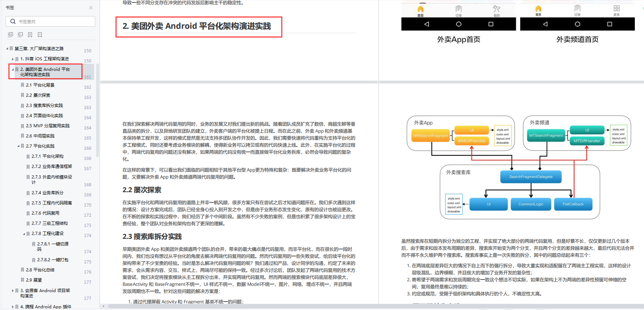
Task: Expand the 4. 携程 Android App node
Action: coord(13,307)
